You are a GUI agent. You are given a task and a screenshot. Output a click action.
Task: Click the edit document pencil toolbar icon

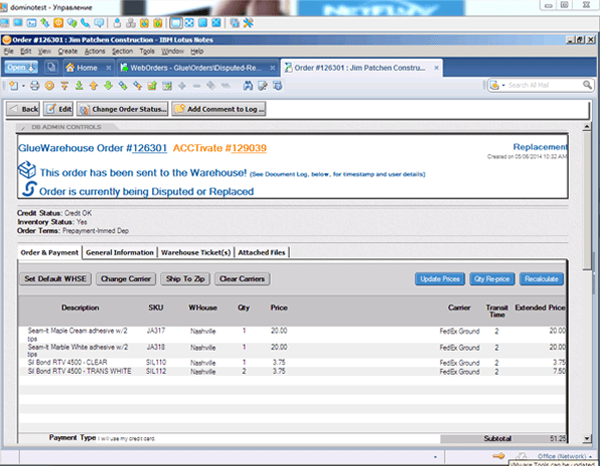tap(263, 86)
